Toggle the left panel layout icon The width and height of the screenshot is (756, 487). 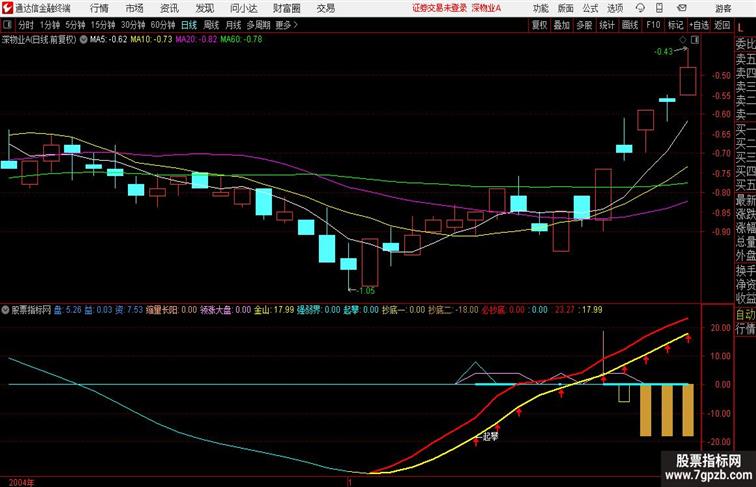pos(7,25)
